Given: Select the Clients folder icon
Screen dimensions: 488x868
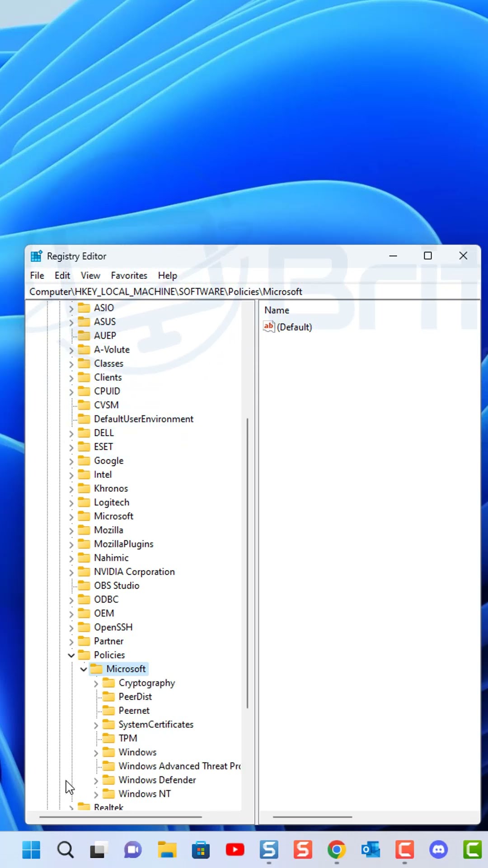Looking at the screenshot, I should click(84, 377).
